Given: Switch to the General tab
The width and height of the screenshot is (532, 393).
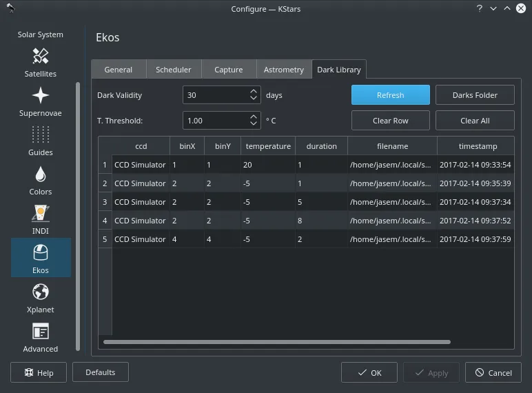Looking at the screenshot, I should pyautogui.click(x=119, y=70).
